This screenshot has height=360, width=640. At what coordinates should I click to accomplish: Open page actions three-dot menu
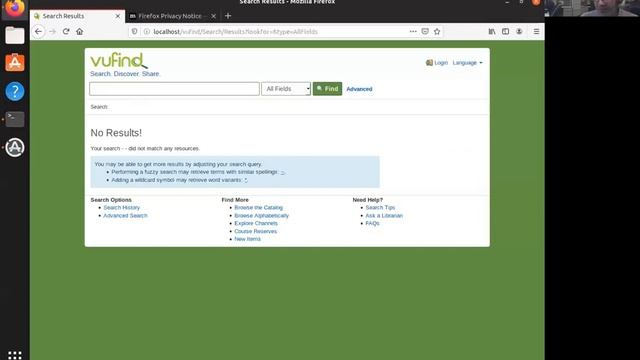[413, 31]
